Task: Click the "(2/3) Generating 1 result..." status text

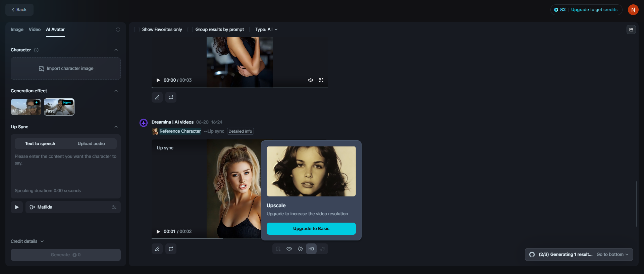Action: [x=566, y=255]
